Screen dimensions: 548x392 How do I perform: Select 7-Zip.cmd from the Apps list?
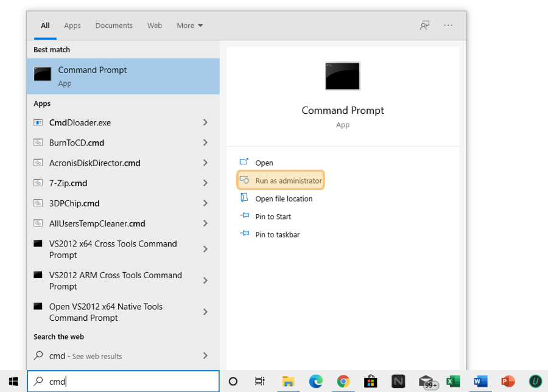click(123, 183)
